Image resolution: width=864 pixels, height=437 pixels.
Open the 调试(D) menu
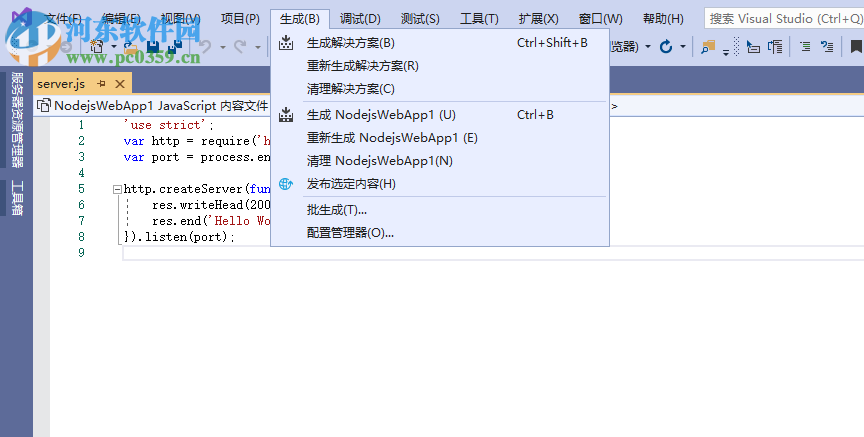point(360,19)
